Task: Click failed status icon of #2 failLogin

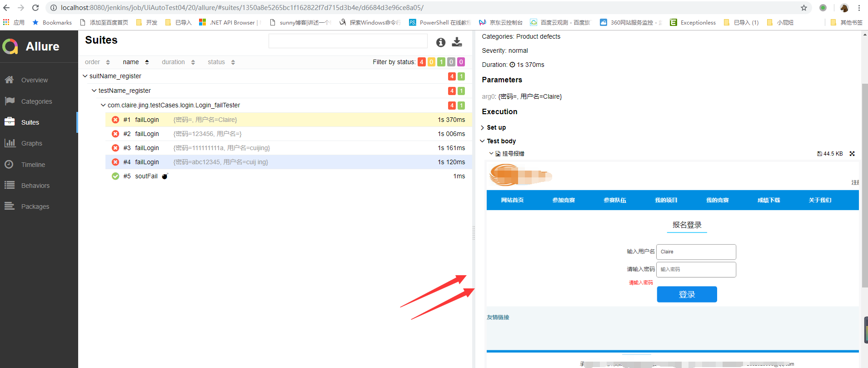Action: point(115,134)
